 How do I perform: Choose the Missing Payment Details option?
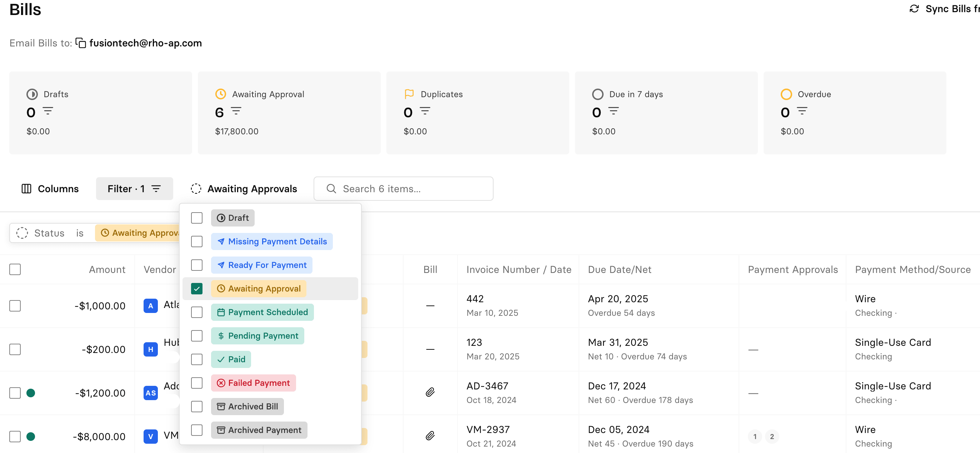(272, 242)
